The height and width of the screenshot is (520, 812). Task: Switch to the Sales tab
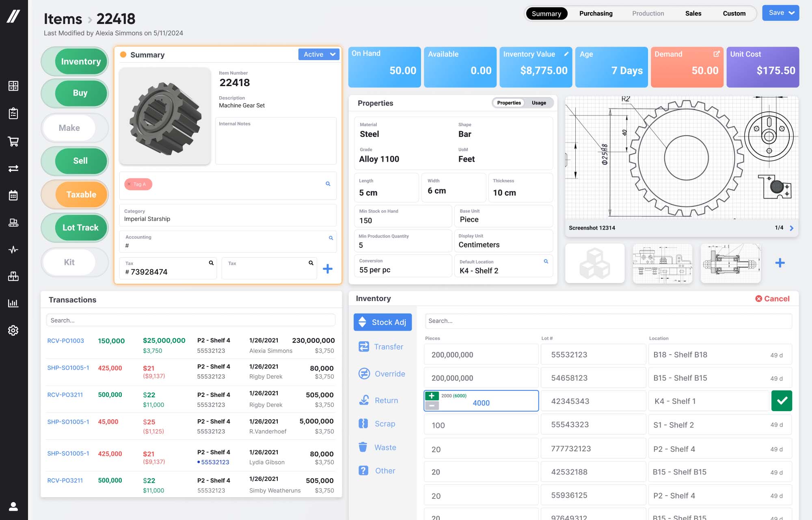coord(693,13)
